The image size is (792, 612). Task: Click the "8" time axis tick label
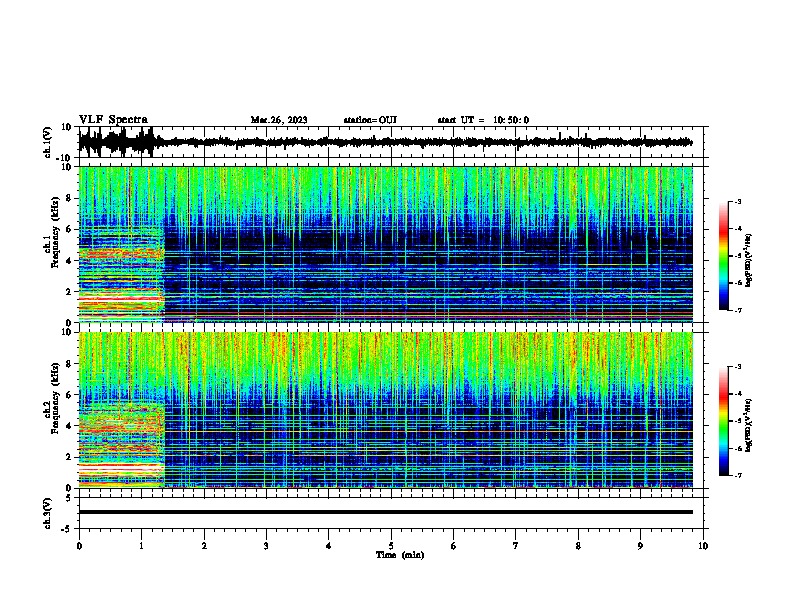pos(578,546)
